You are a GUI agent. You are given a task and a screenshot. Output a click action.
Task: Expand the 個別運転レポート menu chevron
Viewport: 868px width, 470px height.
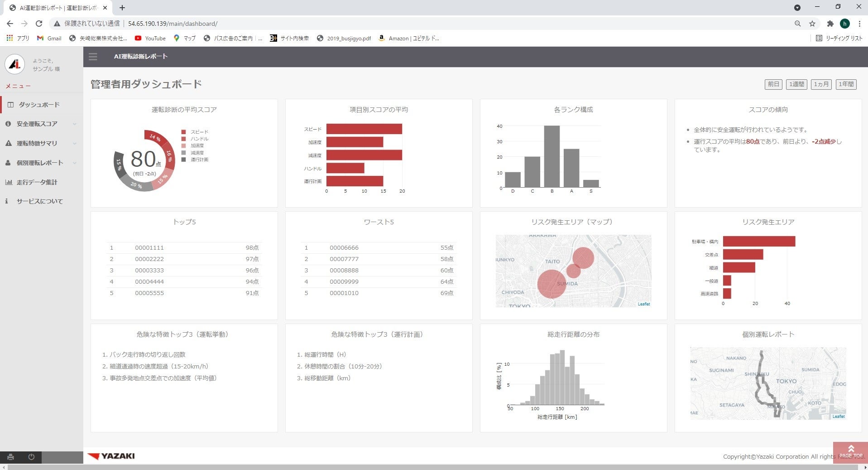tap(74, 163)
